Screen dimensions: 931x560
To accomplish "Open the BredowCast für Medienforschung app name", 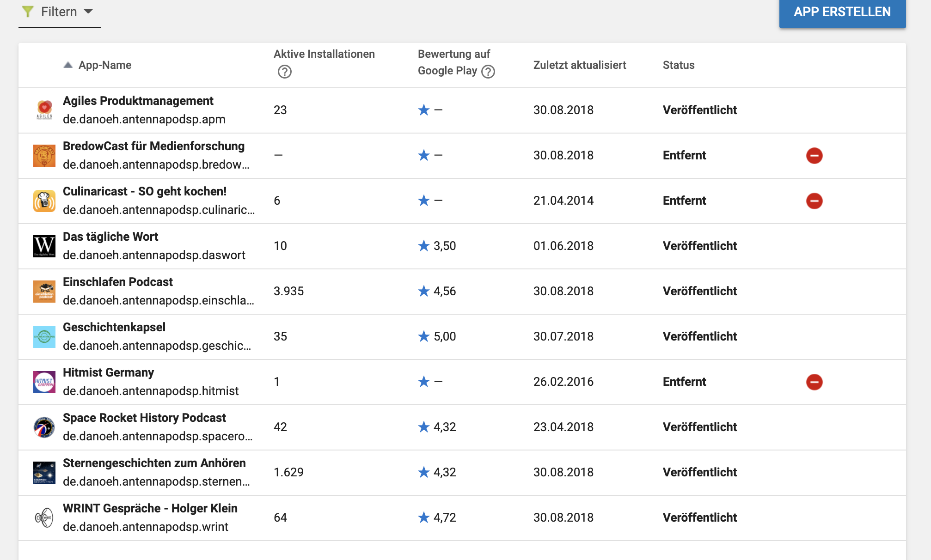I will (154, 146).
